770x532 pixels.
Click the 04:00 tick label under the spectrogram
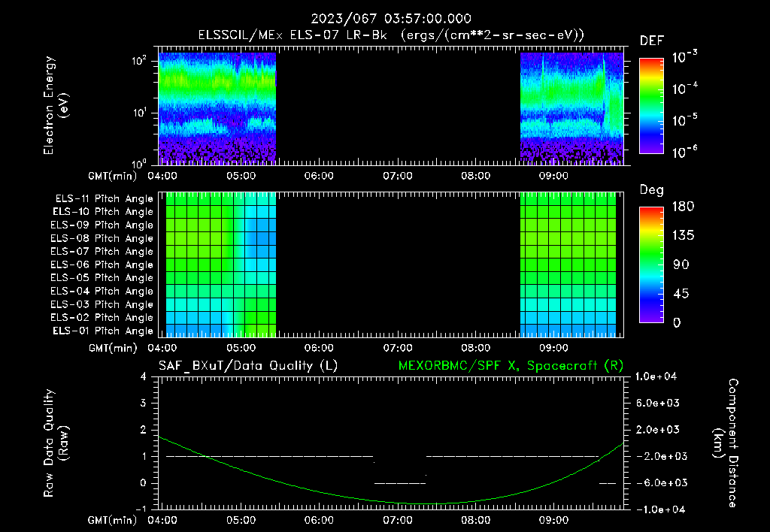[162, 176]
